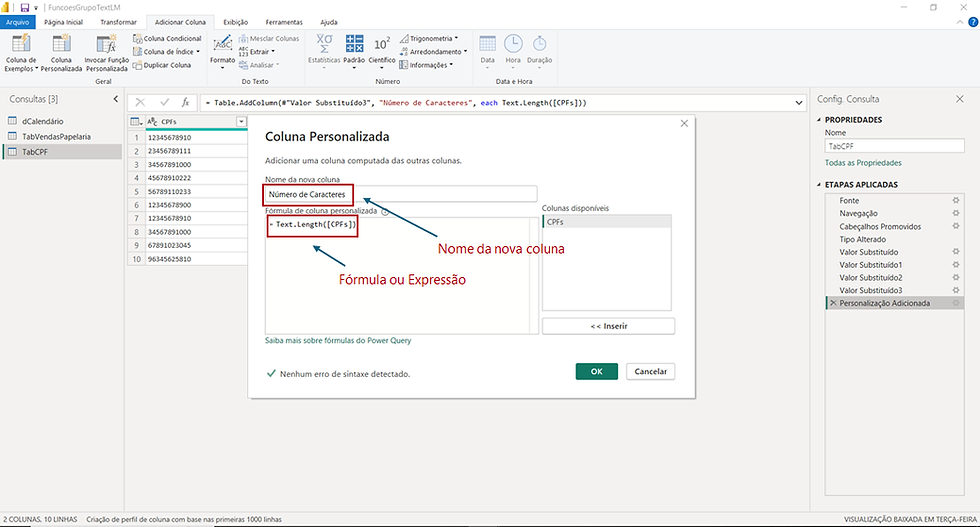Open the Exibição ribbon tab
This screenshot has height=527, width=980.
[236, 22]
